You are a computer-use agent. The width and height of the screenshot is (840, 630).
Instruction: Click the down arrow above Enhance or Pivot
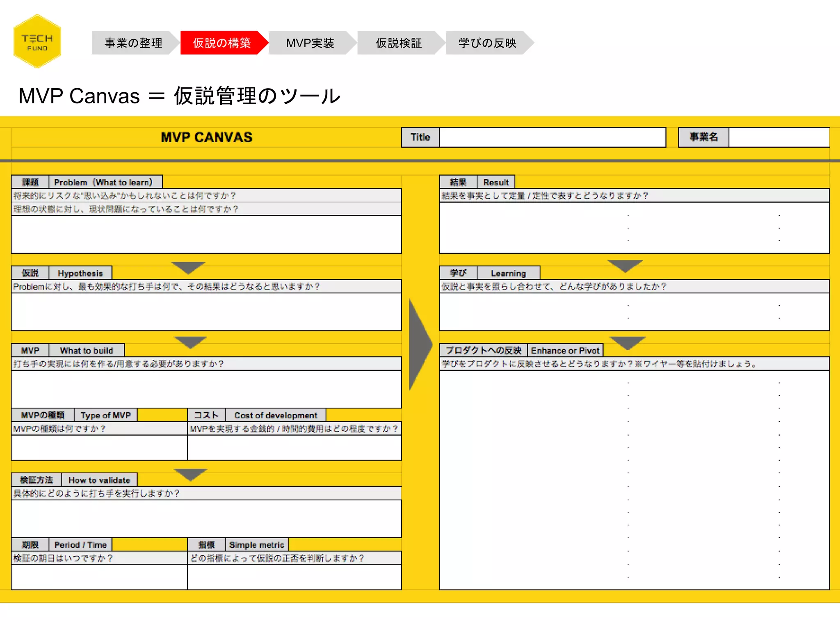[628, 343]
